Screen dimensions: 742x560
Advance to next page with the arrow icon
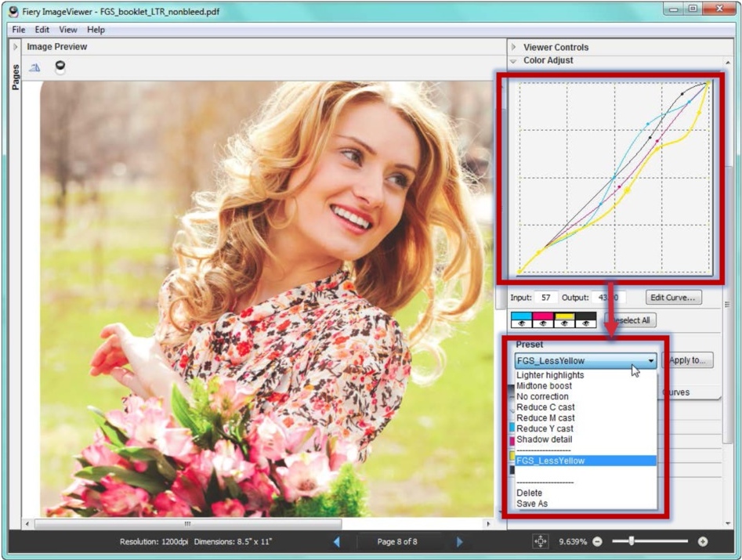[460, 540]
